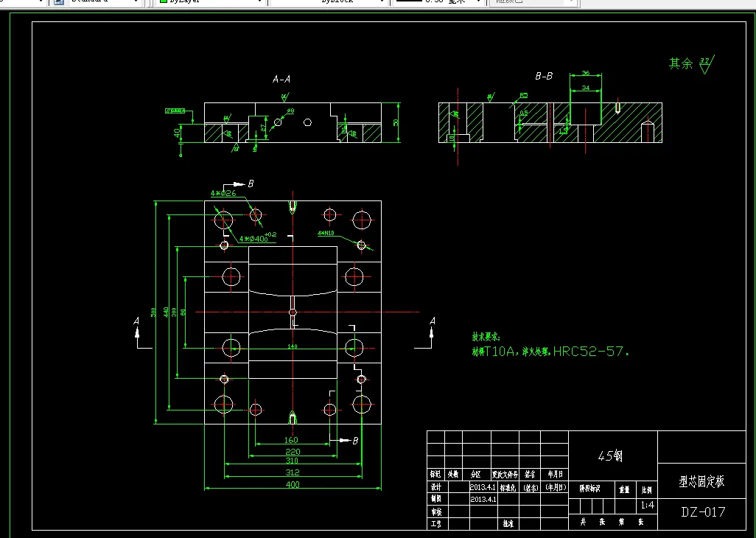Select the 4*ø40 +0.2 hole callout
The image size is (756, 538).
click(x=258, y=237)
